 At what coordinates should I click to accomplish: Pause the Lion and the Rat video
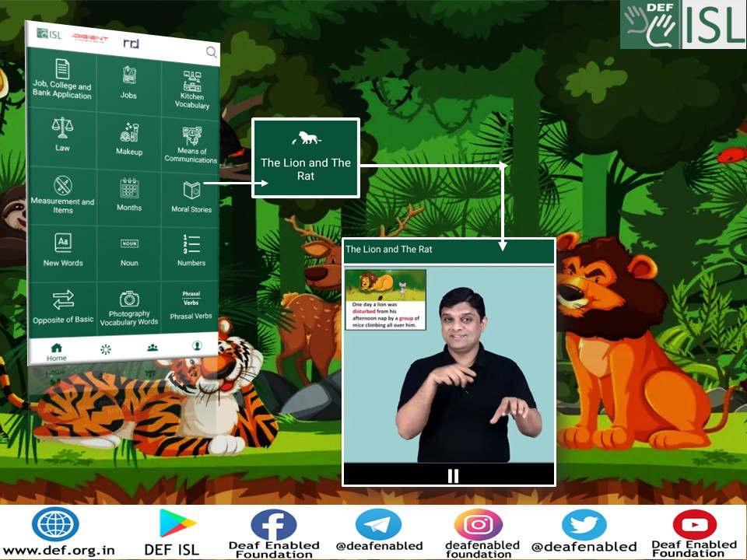(452, 475)
